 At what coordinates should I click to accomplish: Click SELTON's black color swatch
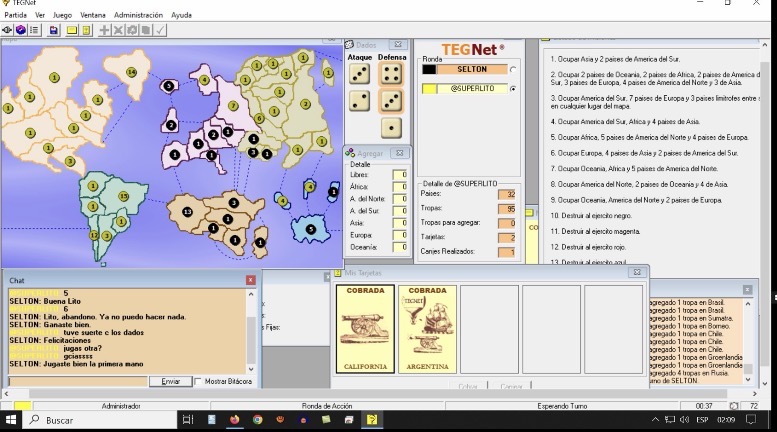click(429, 69)
